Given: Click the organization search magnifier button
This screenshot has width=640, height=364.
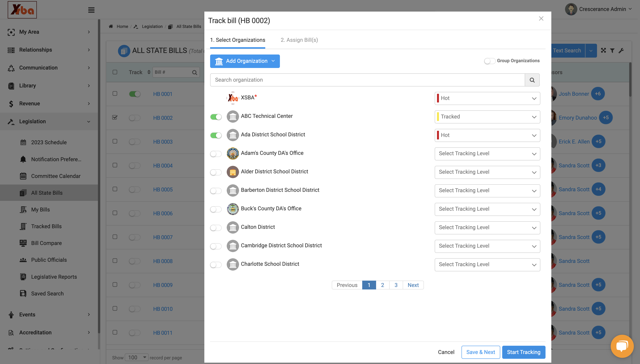Looking at the screenshot, I should tap(532, 80).
